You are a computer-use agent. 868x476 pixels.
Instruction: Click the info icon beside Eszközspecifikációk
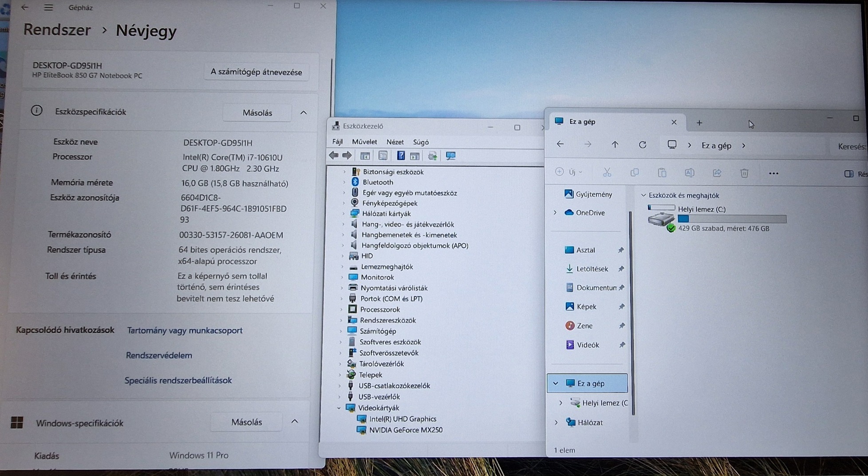click(36, 111)
